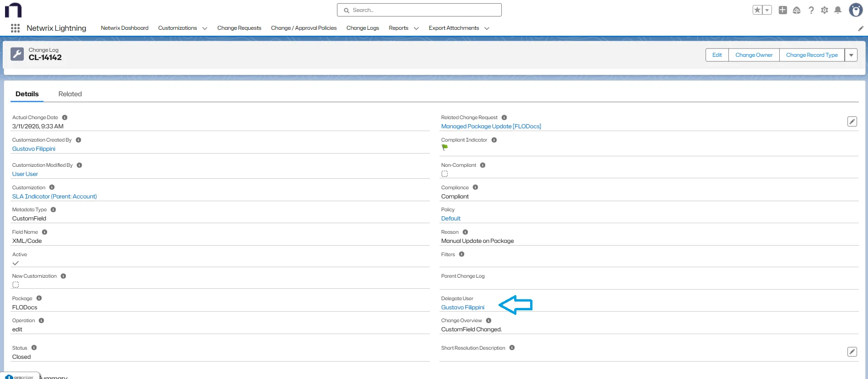
Task: Open the Netwrix Dashboard nav item
Action: [125, 28]
